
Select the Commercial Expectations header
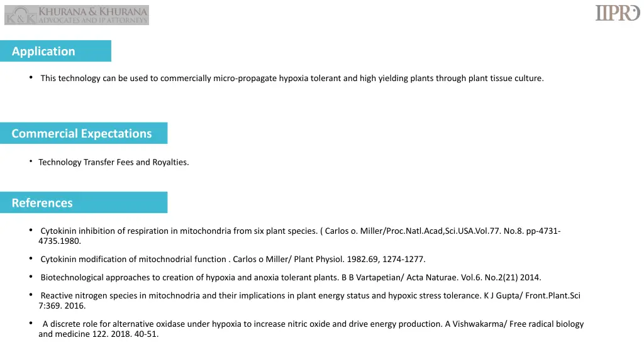[x=84, y=133]
